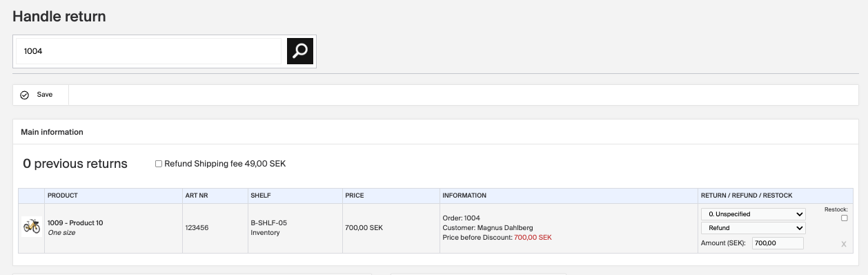Click the checkmark icon beside Save

[x=25, y=95]
